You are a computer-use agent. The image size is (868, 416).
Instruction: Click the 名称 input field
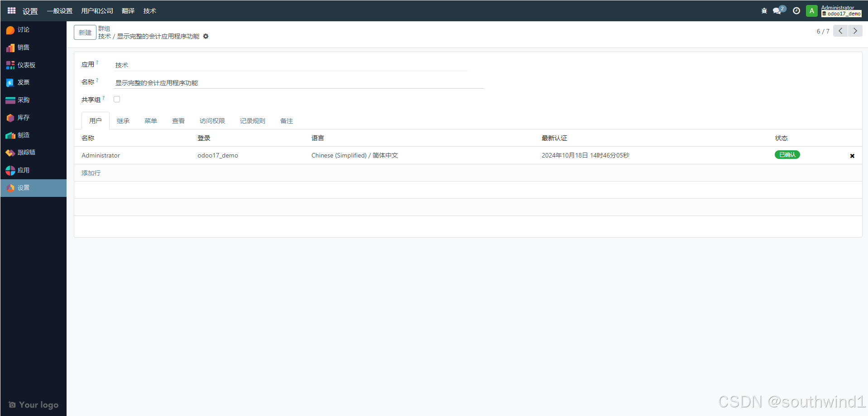click(x=299, y=83)
